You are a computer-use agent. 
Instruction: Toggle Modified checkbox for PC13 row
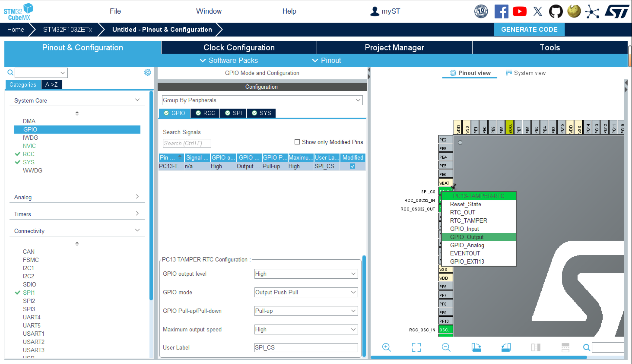(352, 166)
